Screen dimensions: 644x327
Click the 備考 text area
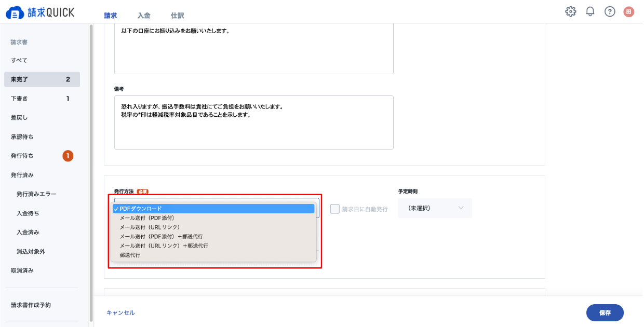(x=254, y=122)
